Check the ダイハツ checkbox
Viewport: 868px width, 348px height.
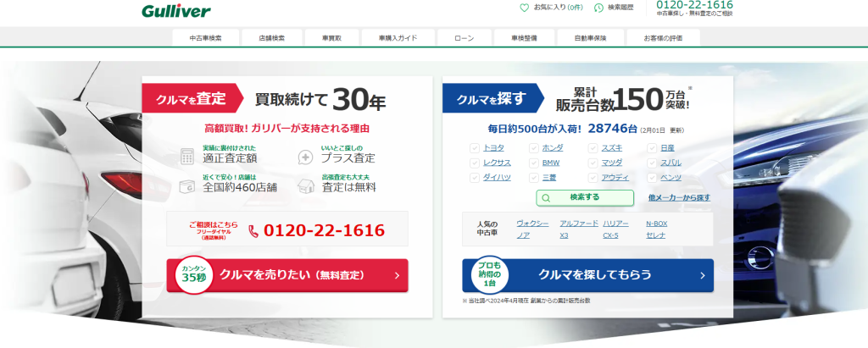click(x=475, y=178)
